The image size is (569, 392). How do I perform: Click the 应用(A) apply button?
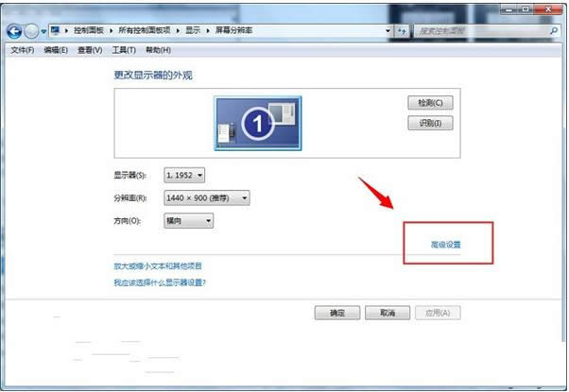[438, 313]
